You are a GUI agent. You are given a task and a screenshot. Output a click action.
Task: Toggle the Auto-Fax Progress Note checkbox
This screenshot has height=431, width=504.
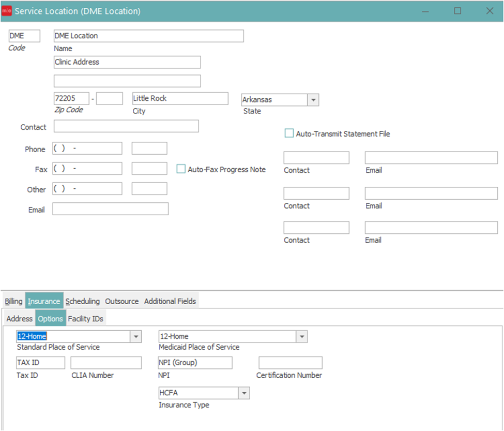pos(181,169)
